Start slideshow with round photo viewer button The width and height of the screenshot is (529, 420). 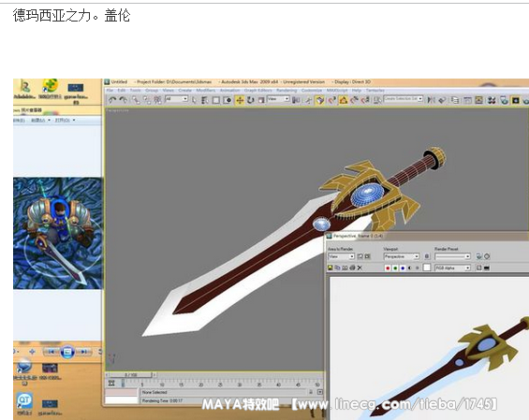(66, 352)
